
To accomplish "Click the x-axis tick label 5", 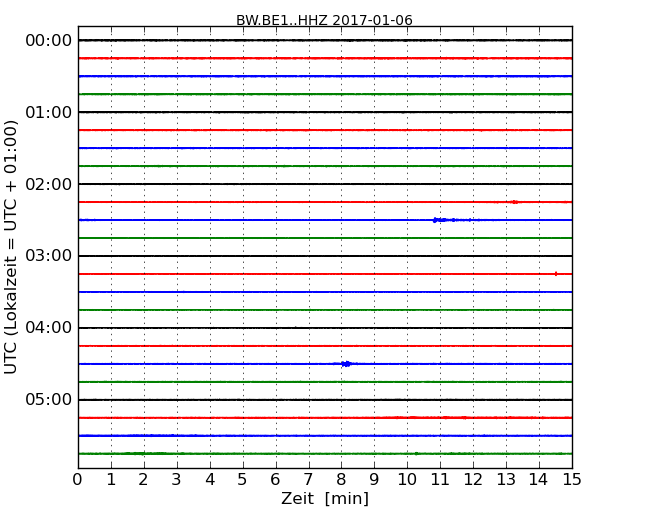I will tap(243, 480).
